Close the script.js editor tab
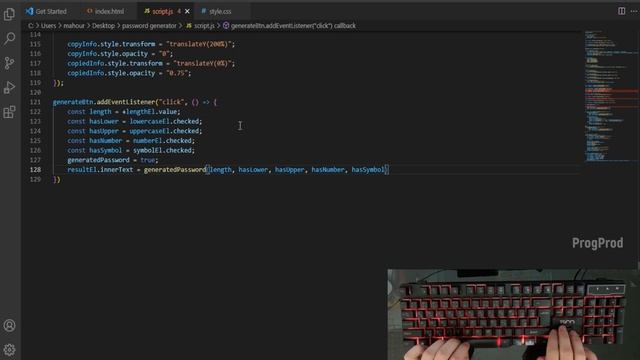Screen dimensions: 640x360 187,11
